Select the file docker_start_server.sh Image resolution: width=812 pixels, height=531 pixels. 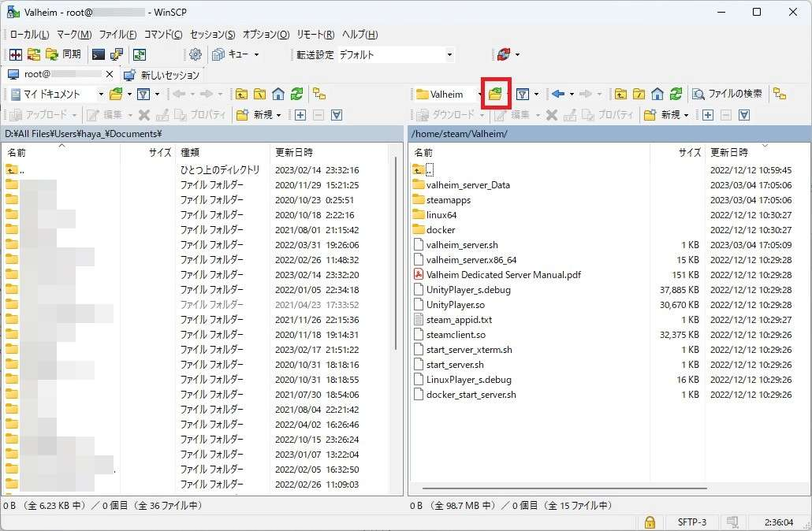pos(471,395)
